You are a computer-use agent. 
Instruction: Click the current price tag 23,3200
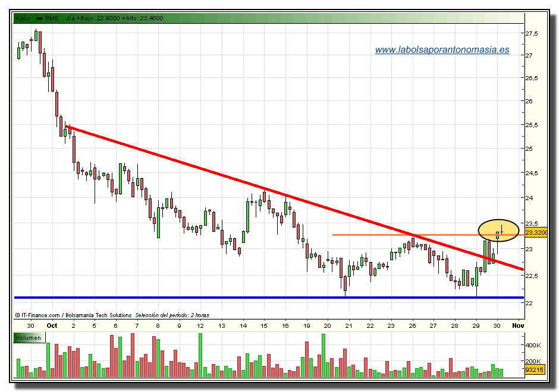(536, 232)
